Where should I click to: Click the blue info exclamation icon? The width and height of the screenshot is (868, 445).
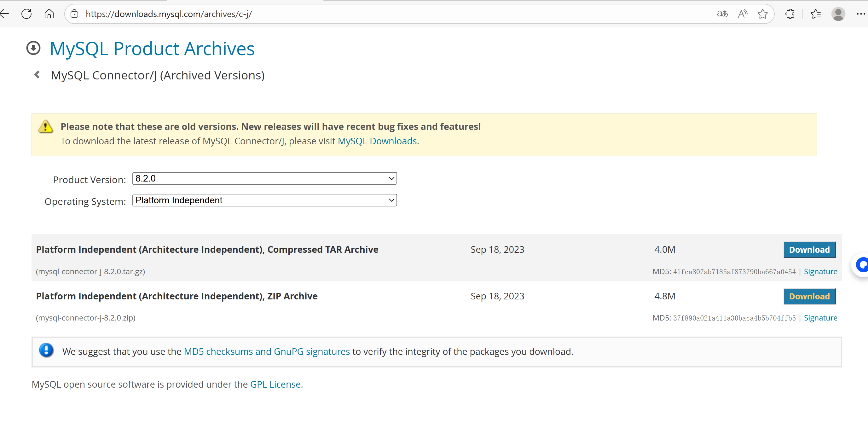click(46, 350)
